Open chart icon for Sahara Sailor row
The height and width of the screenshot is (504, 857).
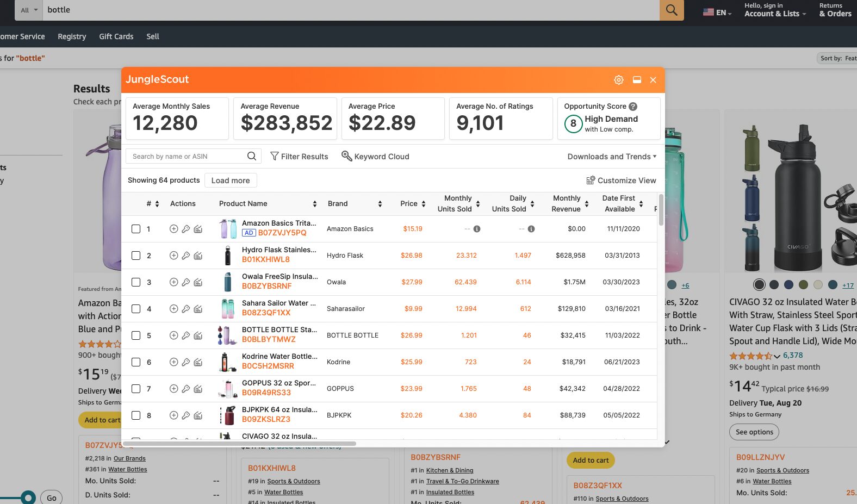tap(198, 309)
